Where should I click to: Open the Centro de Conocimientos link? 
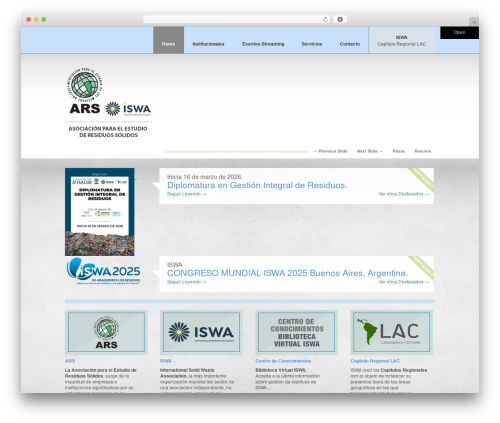click(x=283, y=361)
